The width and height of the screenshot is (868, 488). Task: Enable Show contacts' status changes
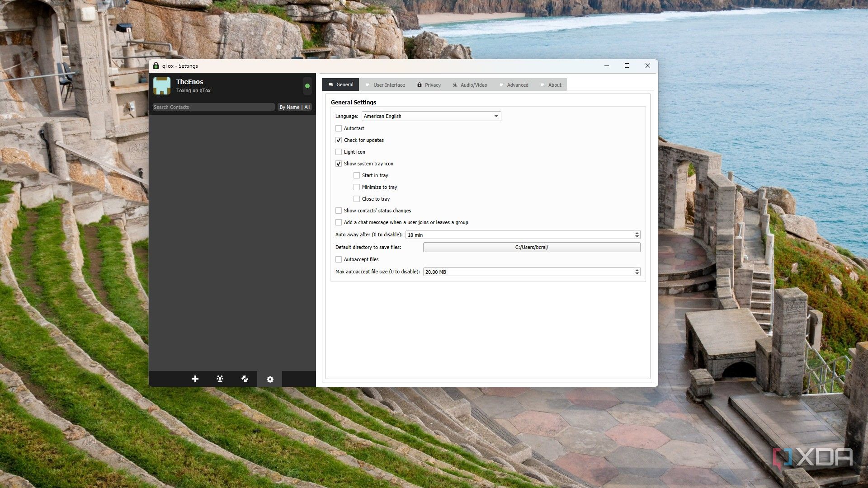coord(339,211)
